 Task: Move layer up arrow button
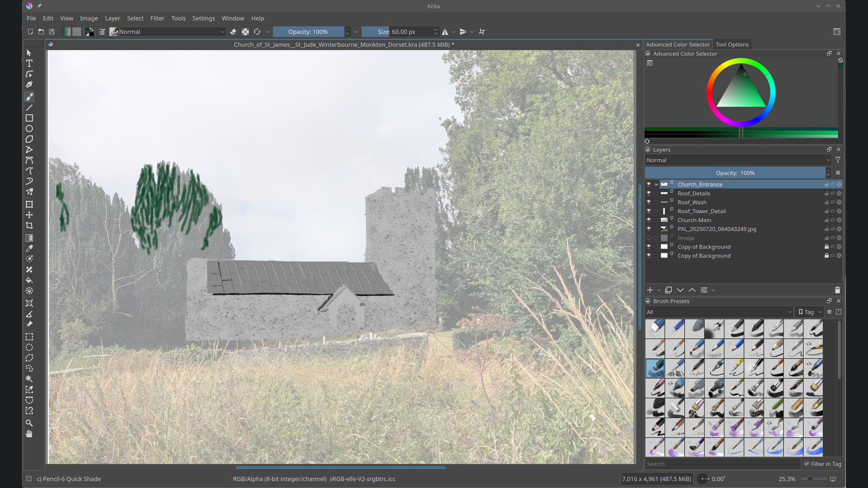click(692, 290)
